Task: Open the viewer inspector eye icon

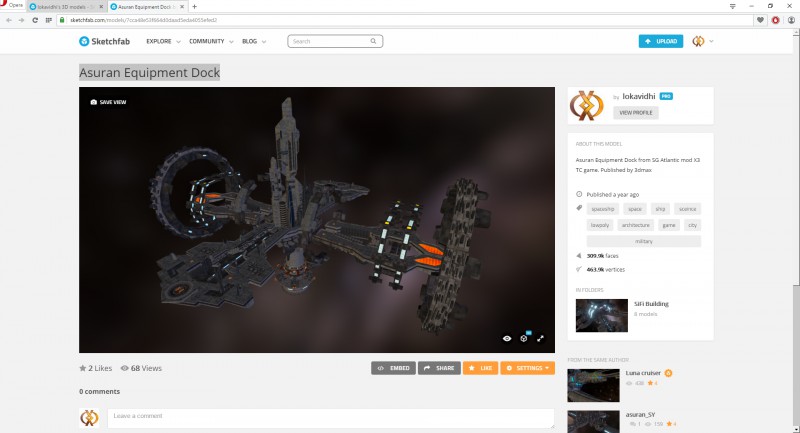Action: point(507,339)
